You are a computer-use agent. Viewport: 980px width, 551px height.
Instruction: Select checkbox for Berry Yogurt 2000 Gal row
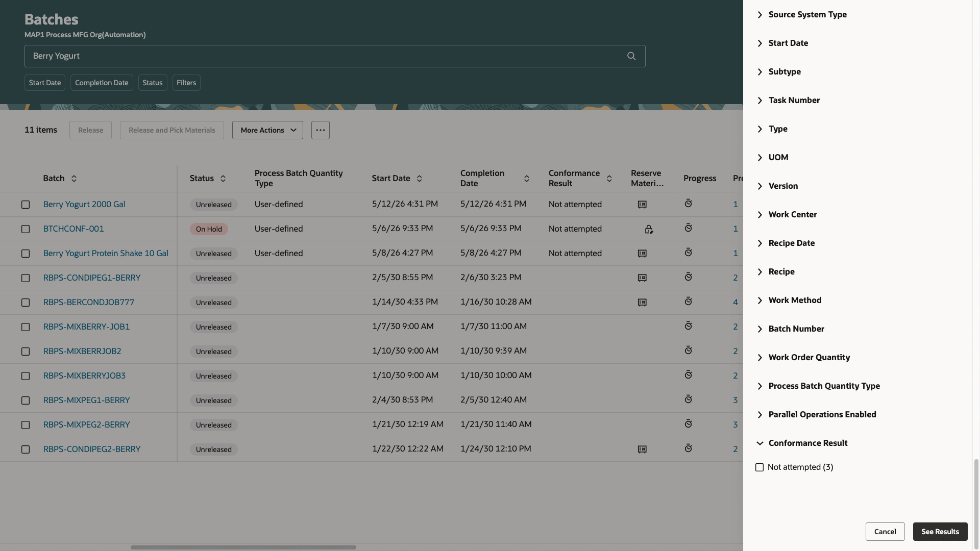(x=26, y=205)
